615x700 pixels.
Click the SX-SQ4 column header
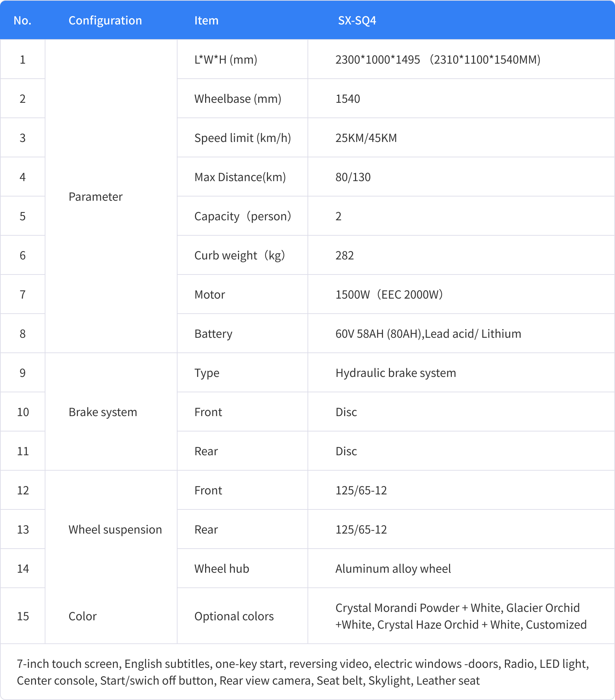(x=357, y=21)
